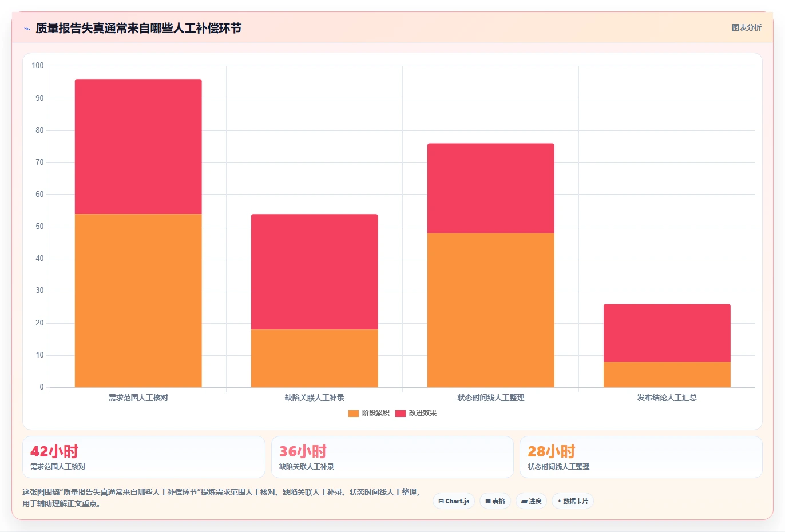Open the 36小时 data card
Viewport: 785px width, 532px height.
[392, 457]
